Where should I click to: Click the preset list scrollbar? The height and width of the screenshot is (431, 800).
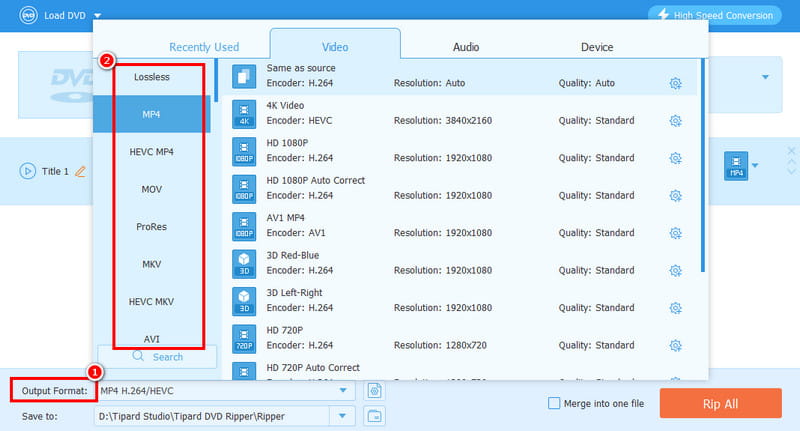click(x=703, y=165)
